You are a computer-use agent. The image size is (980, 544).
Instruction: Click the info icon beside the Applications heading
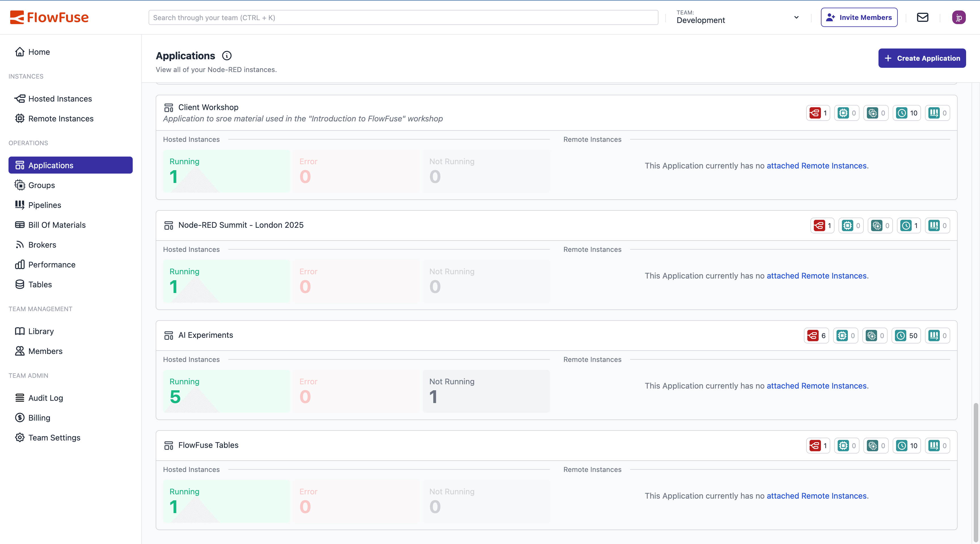[227, 56]
